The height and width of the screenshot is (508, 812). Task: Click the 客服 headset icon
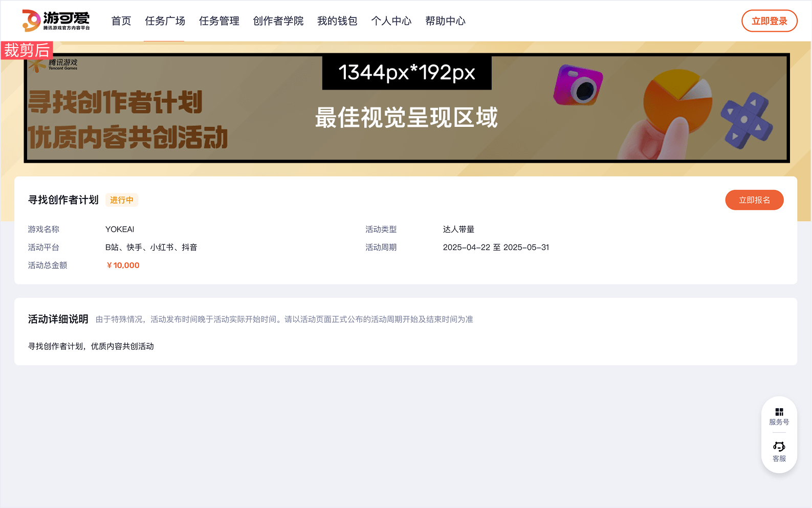click(x=779, y=447)
